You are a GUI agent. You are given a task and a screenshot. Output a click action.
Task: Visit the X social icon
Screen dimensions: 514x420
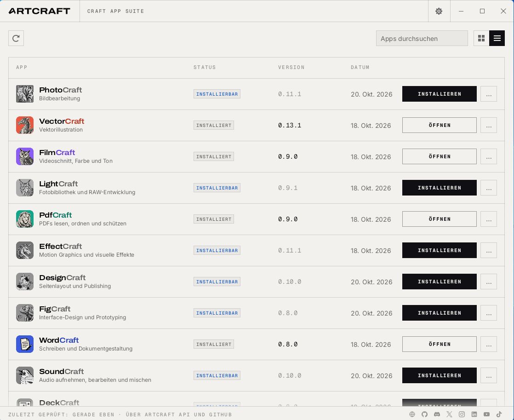point(450,414)
